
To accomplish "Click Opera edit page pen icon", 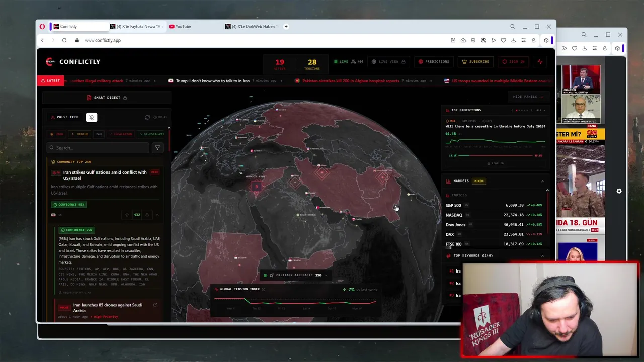I will coord(453,40).
